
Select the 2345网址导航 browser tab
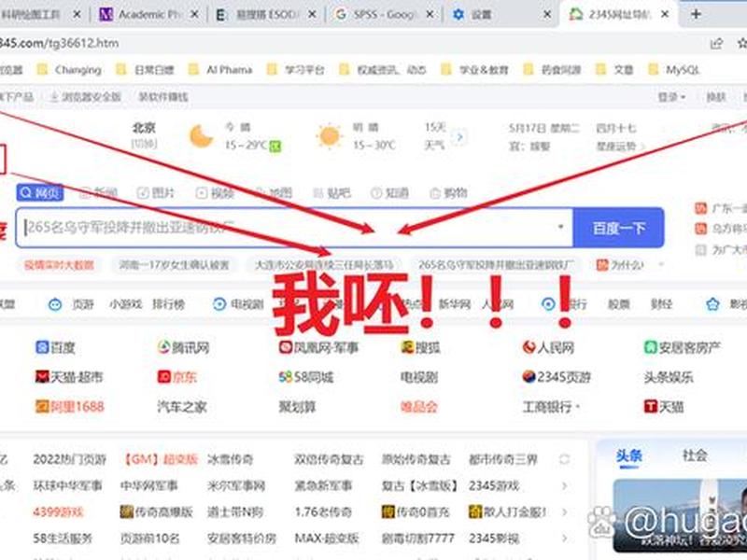[x=619, y=14]
